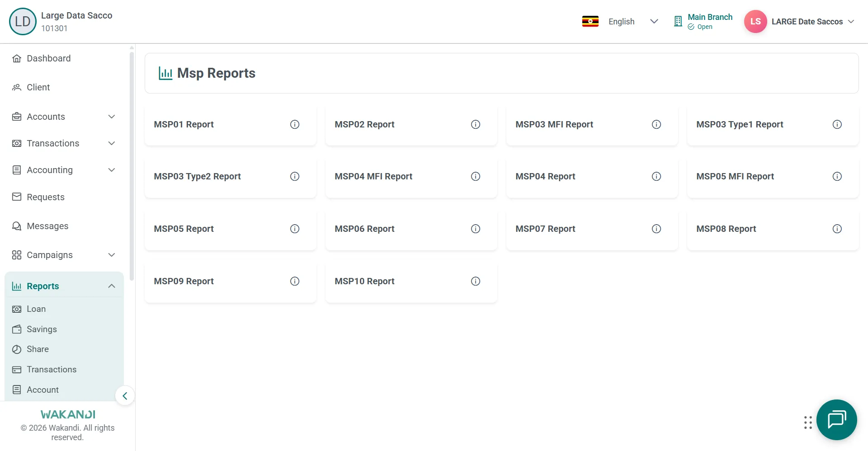Click the drag-handle dots beside chat bubble
868x451 pixels.
coord(808,423)
